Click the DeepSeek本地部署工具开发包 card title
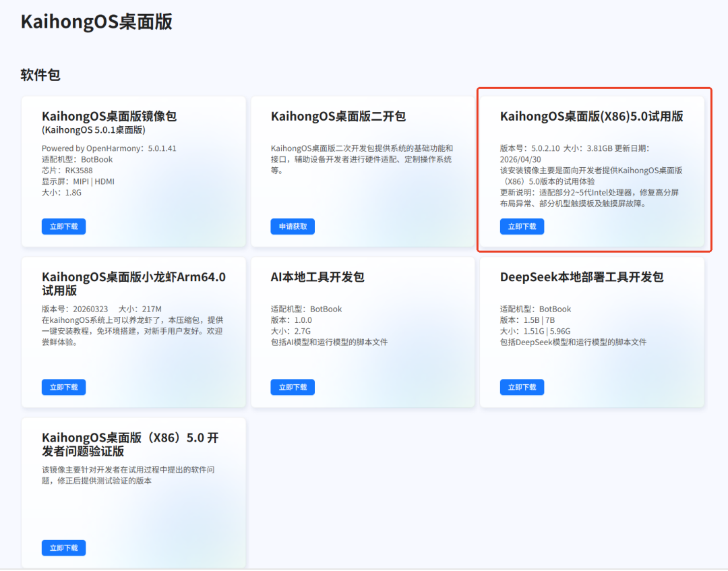 coord(582,276)
